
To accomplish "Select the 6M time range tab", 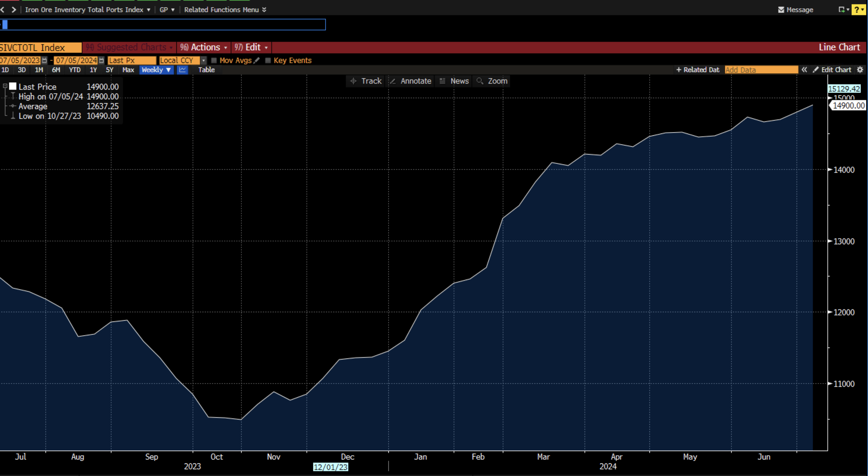I will [56, 70].
